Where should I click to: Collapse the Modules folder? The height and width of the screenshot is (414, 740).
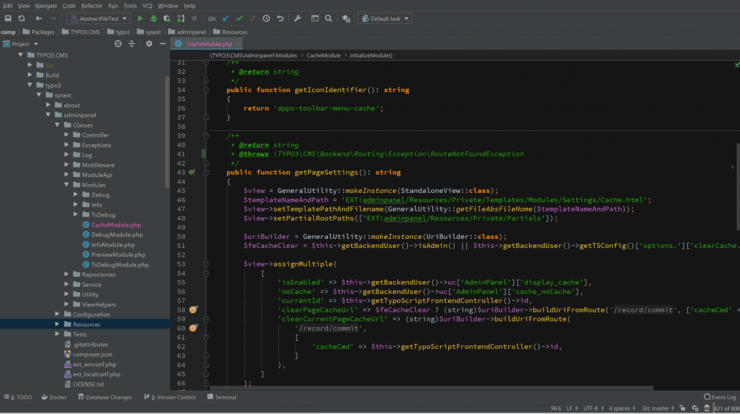pyautogui.click(x=67, y=185)
